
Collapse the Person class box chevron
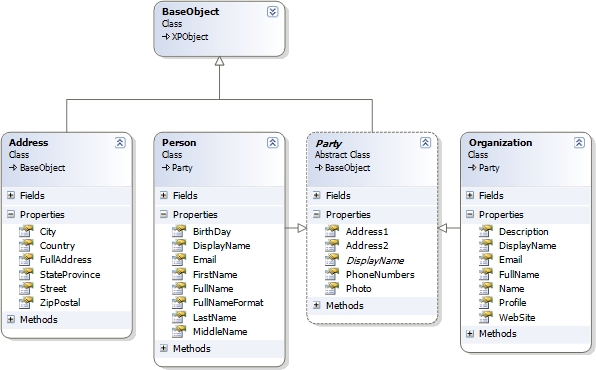click(x=273, y=143)
